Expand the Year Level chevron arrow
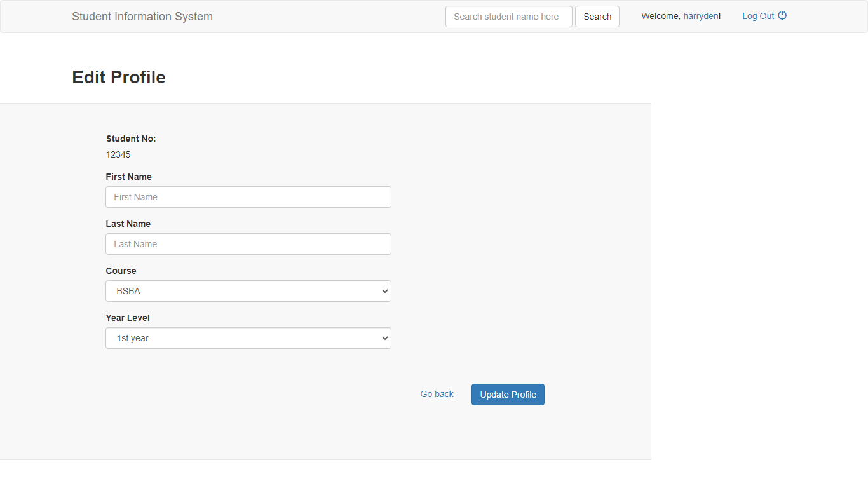Viewport: 868px width, 488px height. (x=384, y=337)
